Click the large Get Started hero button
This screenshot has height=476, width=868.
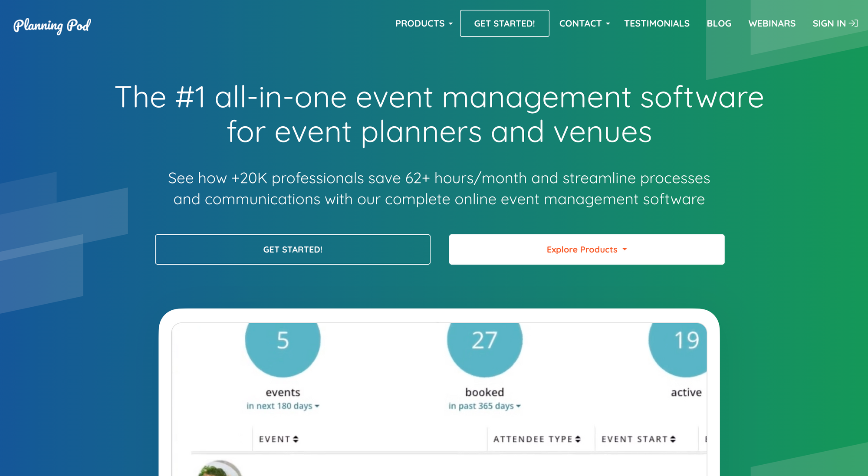point(293,249)
